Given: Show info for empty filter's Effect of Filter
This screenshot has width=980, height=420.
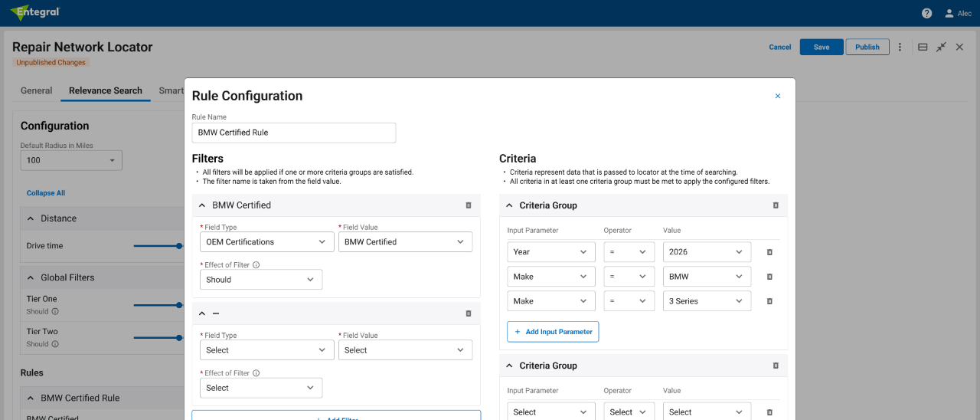Looking at the screenshot, I should [256, 373].
